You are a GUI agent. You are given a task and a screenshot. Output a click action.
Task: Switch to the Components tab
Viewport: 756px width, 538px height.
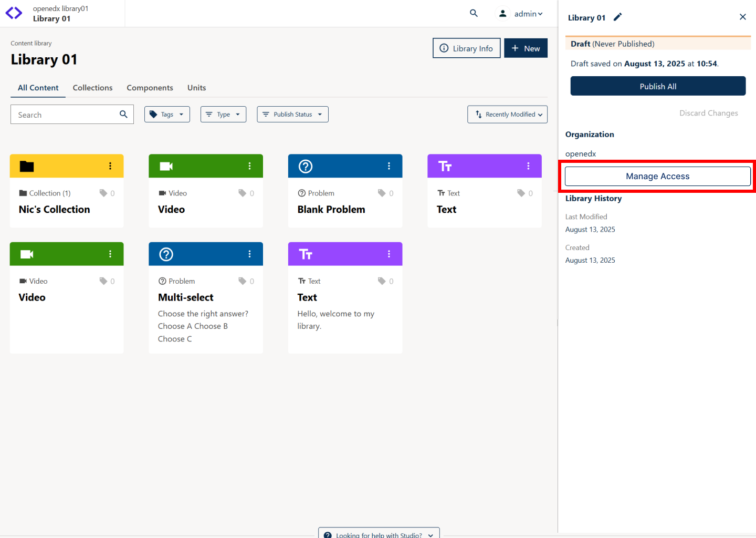[x=150, y=88]
